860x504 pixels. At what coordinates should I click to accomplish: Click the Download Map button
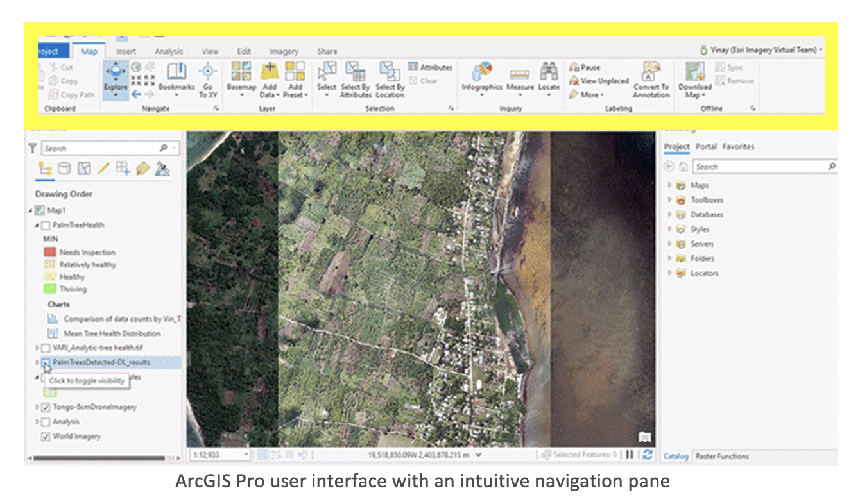tap(695, 80)
